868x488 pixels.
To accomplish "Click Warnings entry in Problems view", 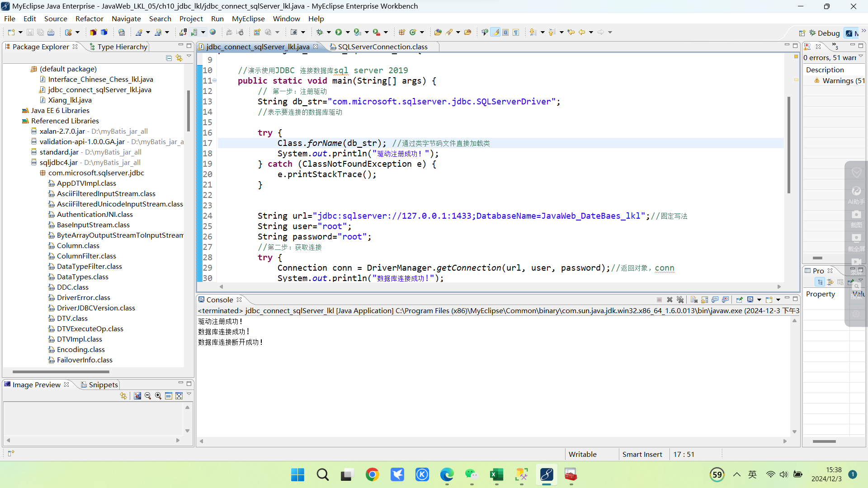I will pyautogui.click(x=840, y=80).
